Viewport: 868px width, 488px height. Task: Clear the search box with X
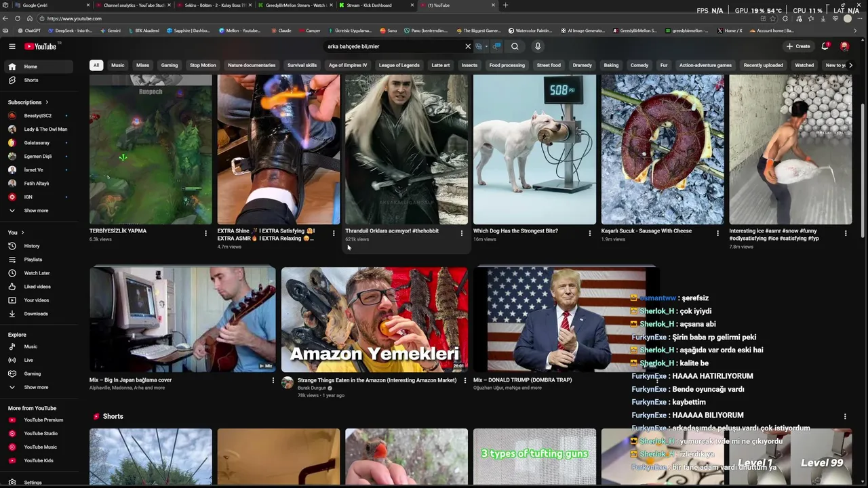click(x=467, y=46)
